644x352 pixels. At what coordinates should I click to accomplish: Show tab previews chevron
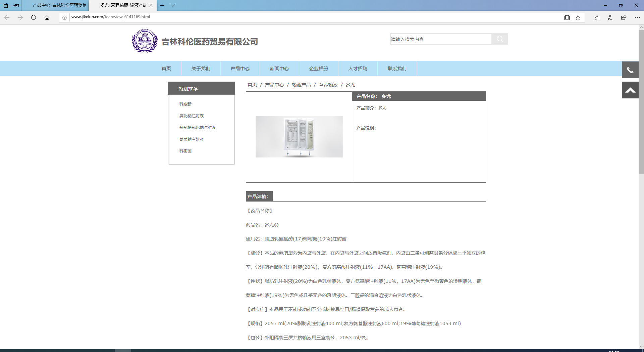[x=173, y=5]
